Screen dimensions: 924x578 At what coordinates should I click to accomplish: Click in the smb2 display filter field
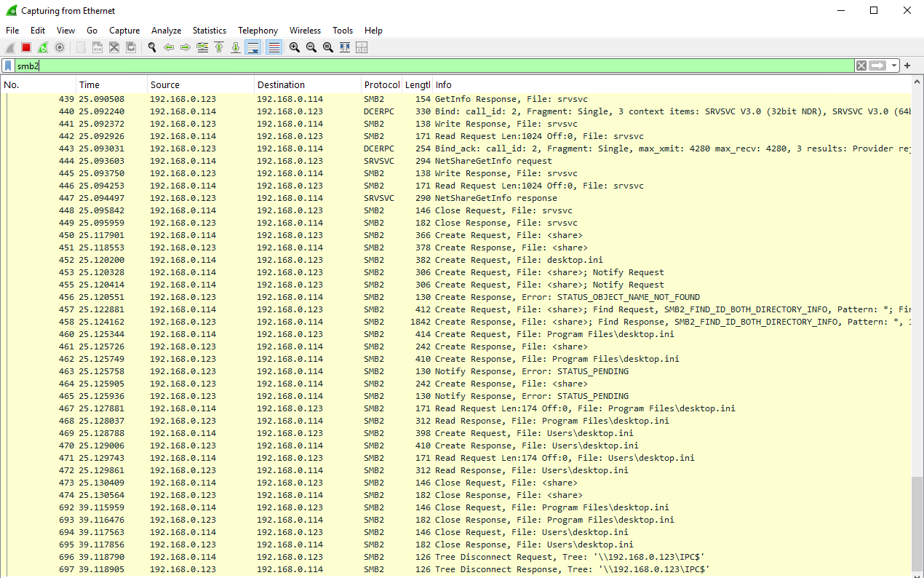(x=437, y=66)
